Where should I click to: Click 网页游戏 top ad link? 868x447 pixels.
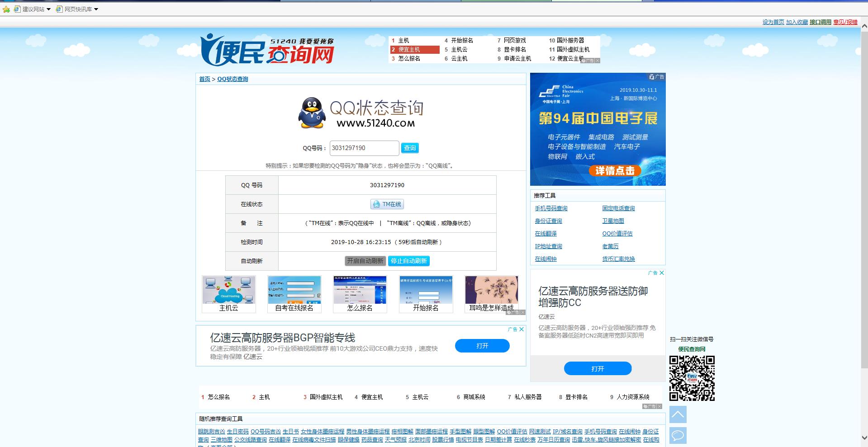pos(515,41)
